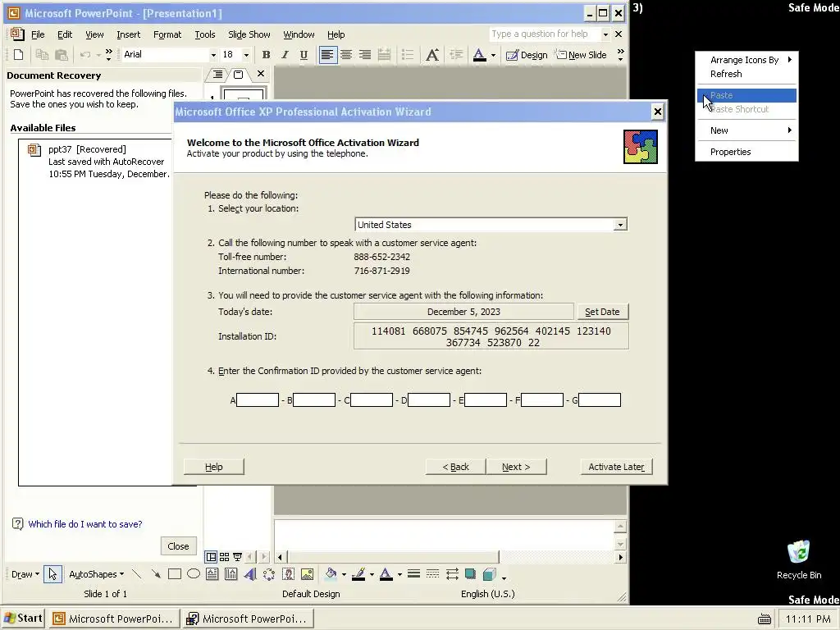Viewport: 840px width, 630px height.
Task: Click the Undo arrow icon
Action: [x=85, y=55]
